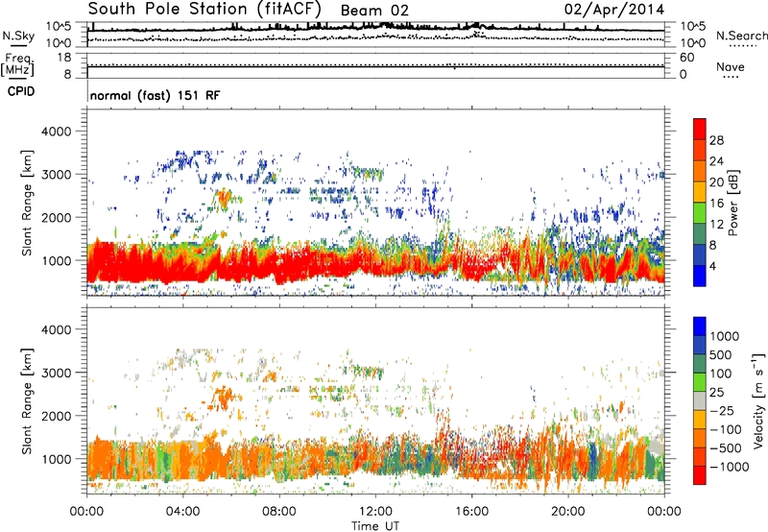Select the 'Freq. [MHz]' axis label
Viewport: 768px width, 532px height.
[17, 65]
